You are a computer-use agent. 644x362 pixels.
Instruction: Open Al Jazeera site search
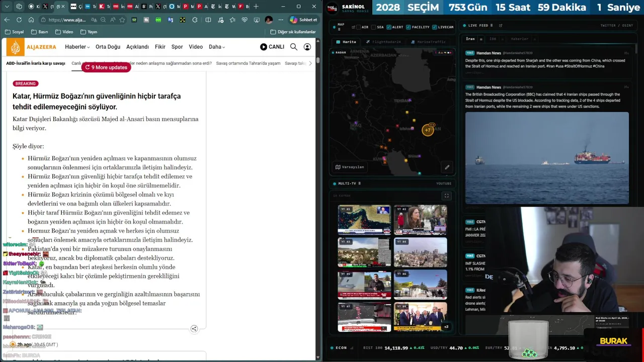pos(294,47)
